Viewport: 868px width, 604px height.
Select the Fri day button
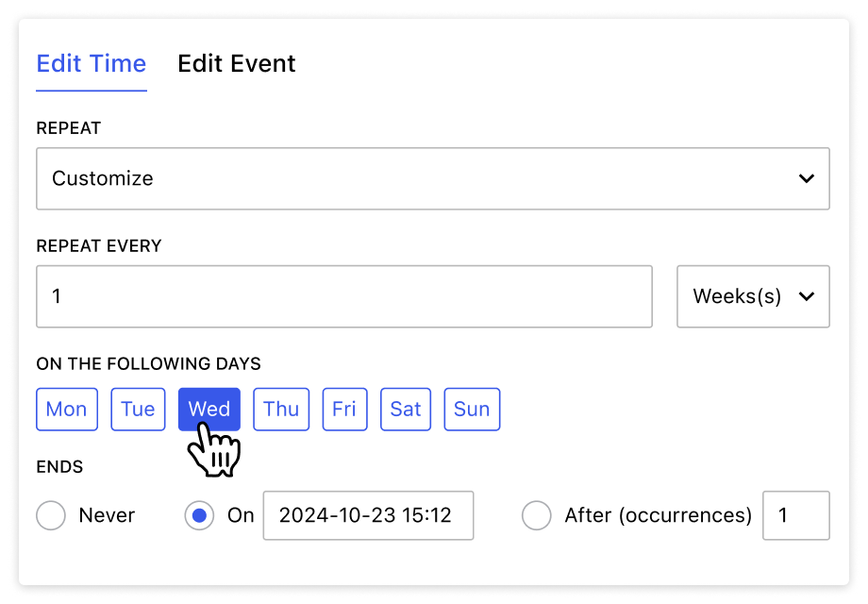pyautogui.click(x=344, y=409)
